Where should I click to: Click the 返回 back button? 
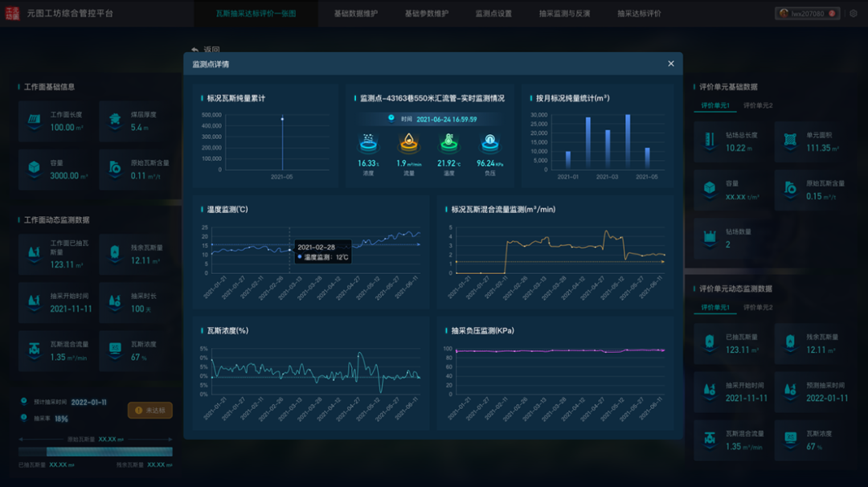coord(206,49)
